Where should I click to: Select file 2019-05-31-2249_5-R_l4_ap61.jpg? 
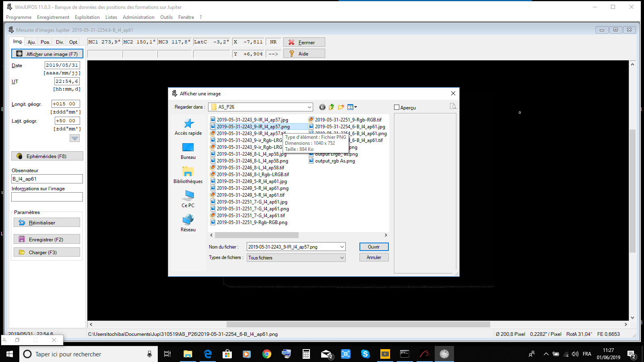(249, 181)
